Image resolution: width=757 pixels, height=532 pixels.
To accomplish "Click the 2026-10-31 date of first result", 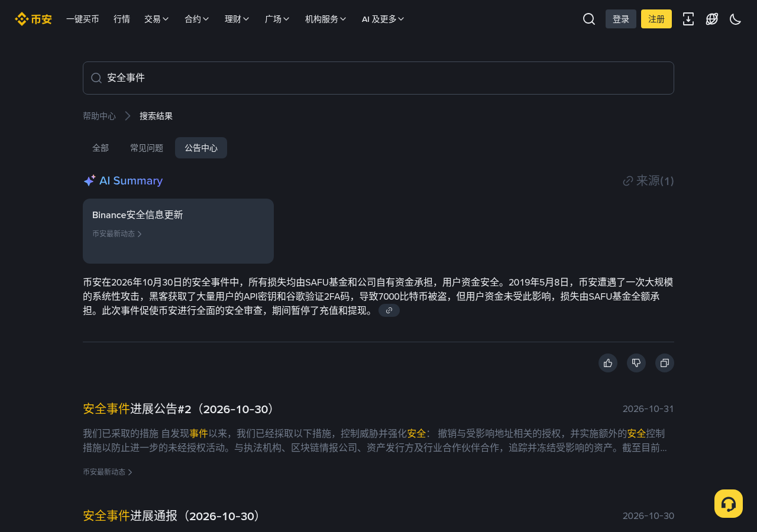I will [x=648, y=409].
